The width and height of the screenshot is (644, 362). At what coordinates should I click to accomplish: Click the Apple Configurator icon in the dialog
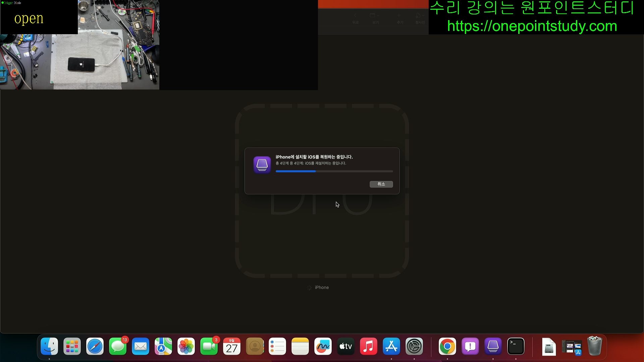(x=262, y=165)
